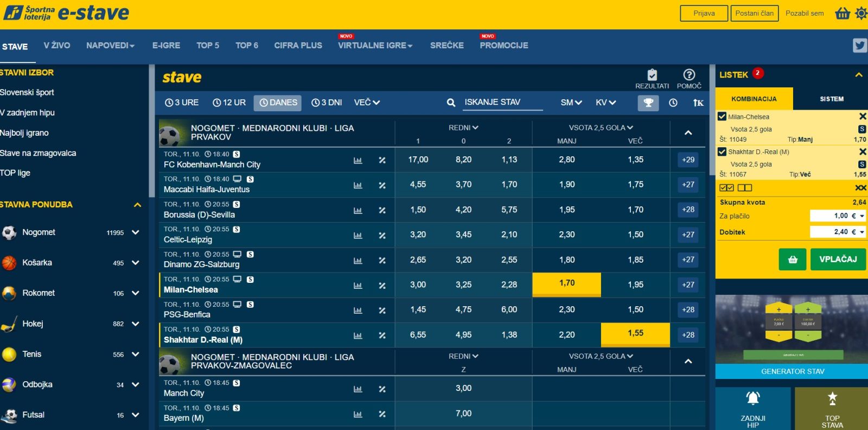
Task: Click the Postani član button
Action: 755,13
